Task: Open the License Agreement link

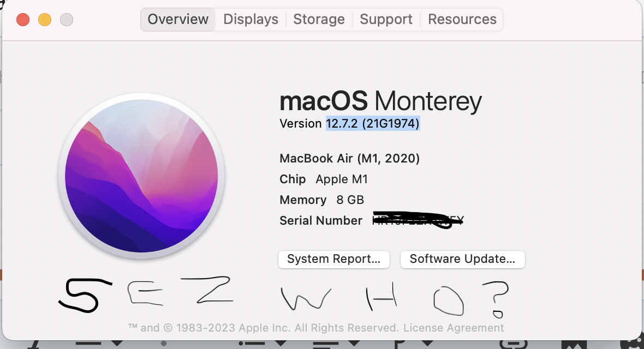Action: pyautogui.click(x=454, y=328)
